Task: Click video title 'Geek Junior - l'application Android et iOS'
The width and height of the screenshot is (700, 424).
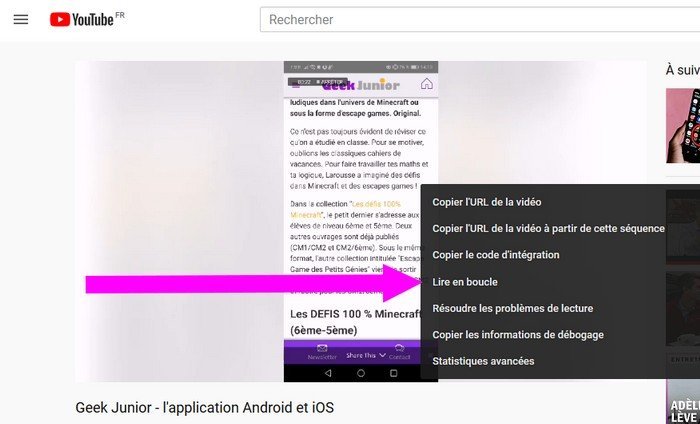Action: [204, 407]
